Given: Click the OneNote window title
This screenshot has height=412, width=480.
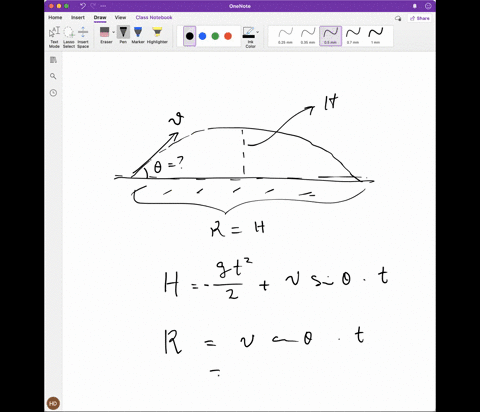Looking at the screenshot, I should coord(240,6).
